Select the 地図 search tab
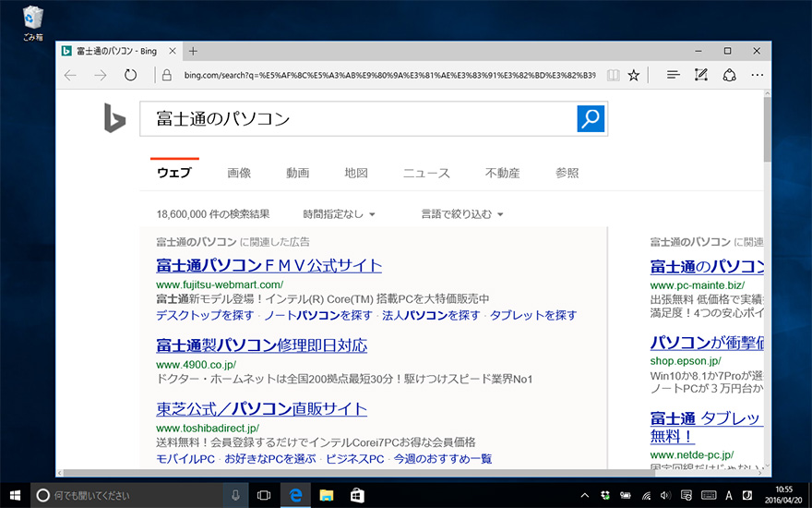 (356, 173)
